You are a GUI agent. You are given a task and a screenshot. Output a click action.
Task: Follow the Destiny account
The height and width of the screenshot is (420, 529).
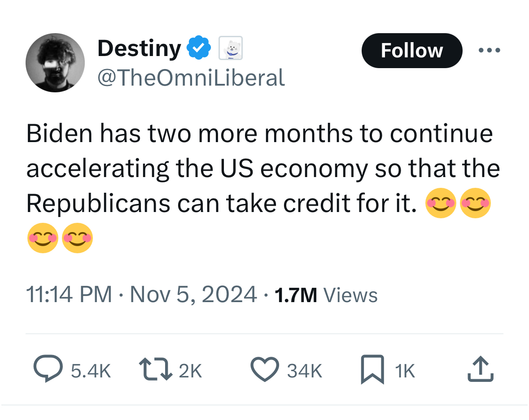pyautogui.click(x=411, y=50)
